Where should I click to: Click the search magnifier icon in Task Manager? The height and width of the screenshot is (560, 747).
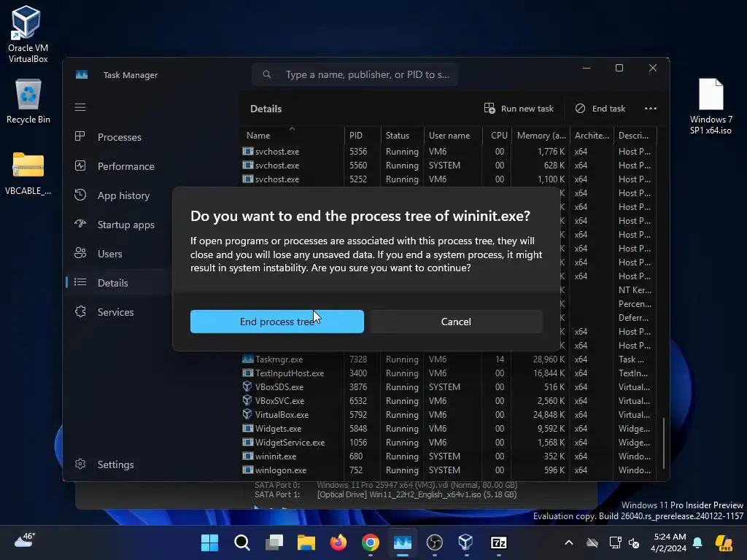point(267,74)
